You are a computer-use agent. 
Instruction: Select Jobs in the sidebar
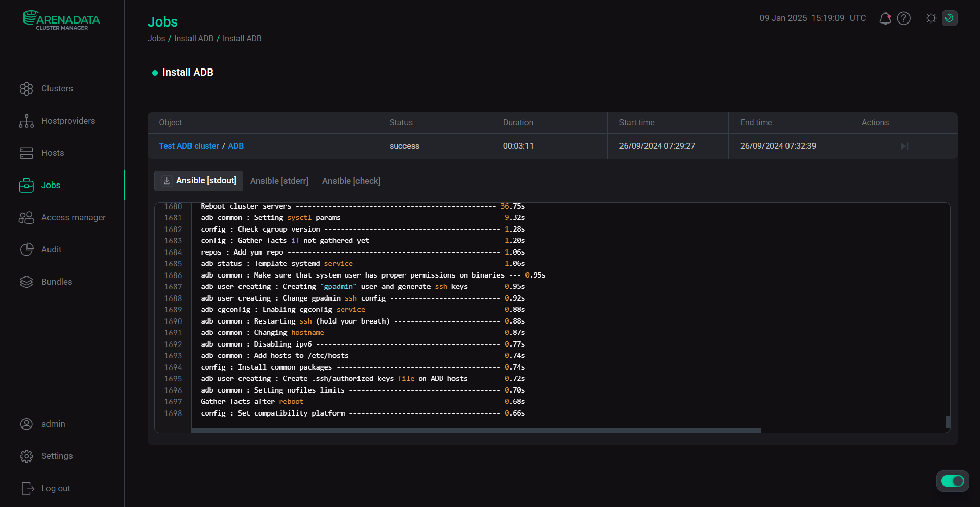[x=51, y=185]
